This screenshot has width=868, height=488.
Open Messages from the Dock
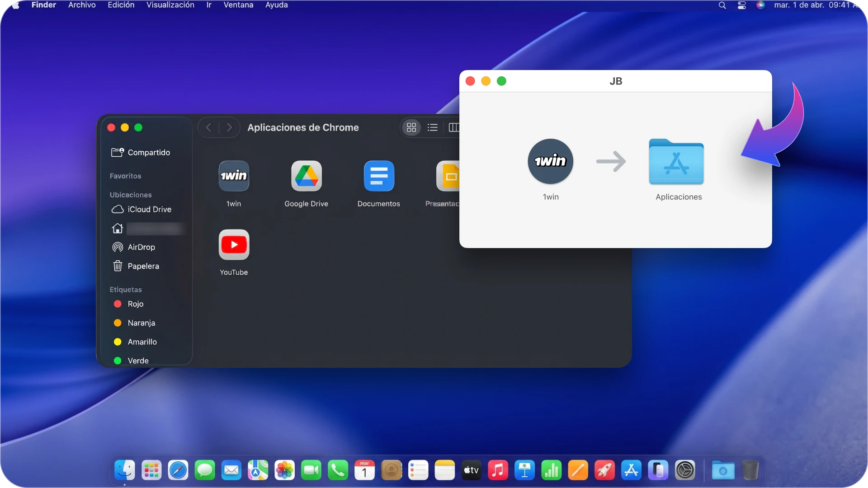(x=205, y=470)
